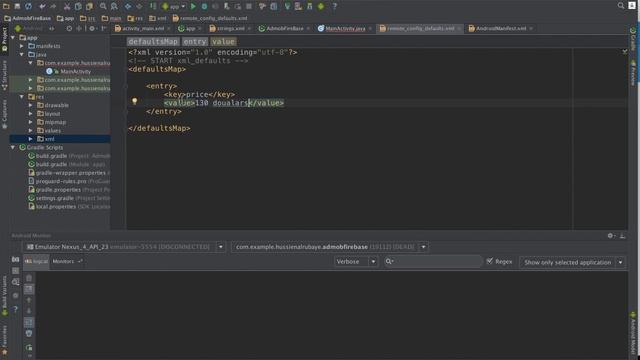Open AVD Manager from the toolbar
640x360 pixels.
pyautogui.click(x=298, y=6)
